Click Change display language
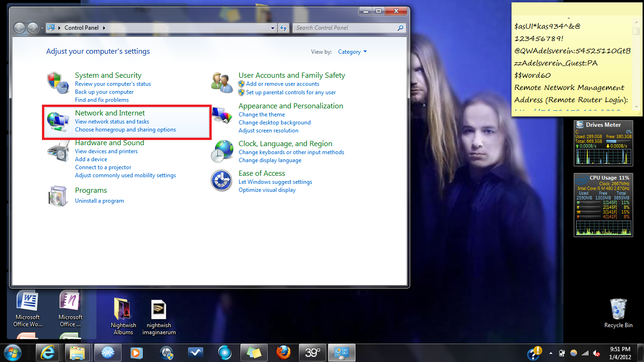 [270, 160]
